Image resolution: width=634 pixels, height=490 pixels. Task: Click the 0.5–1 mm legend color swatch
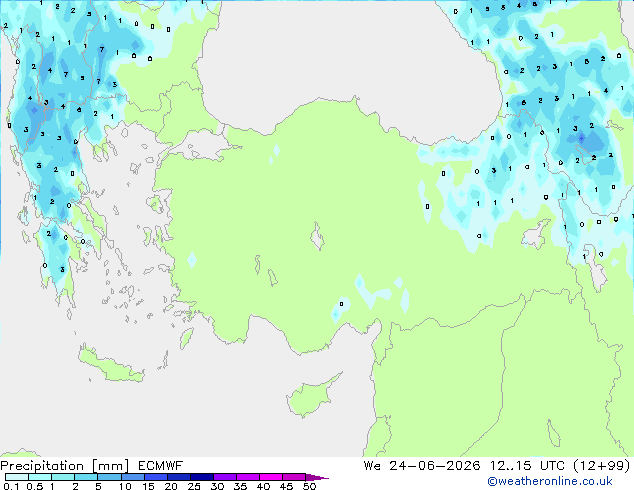[x=40, y=477]
